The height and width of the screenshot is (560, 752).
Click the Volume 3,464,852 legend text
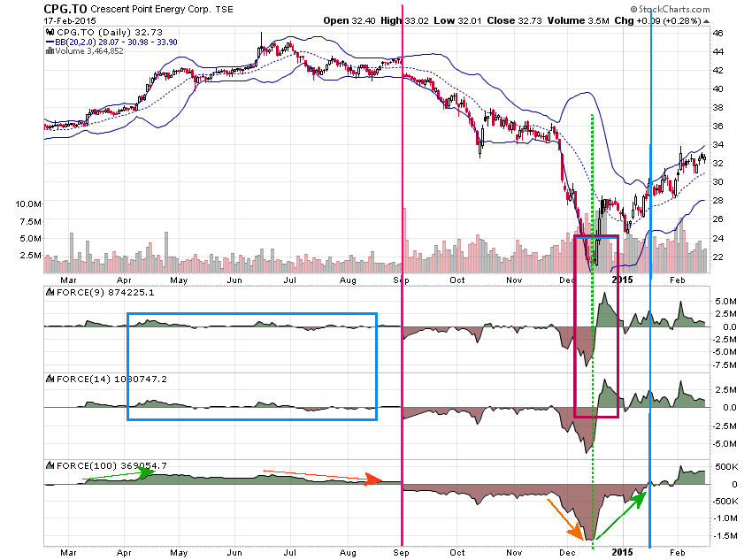(x=89, y=50)
